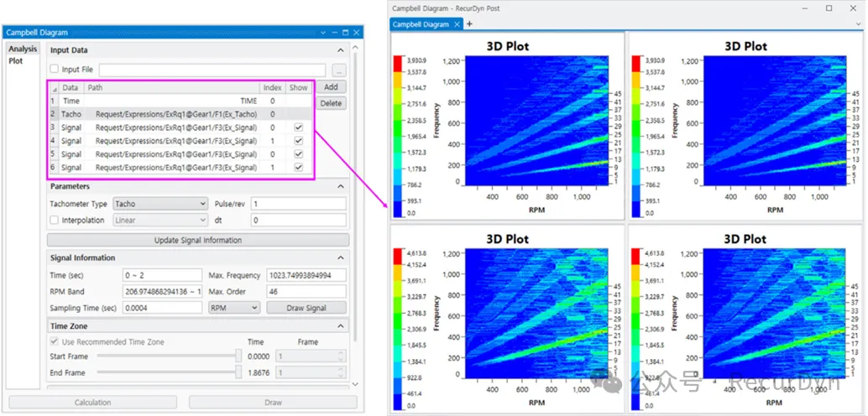This screenshot has height=416, width=868.
Task: Collapse the Input Data section
Action: [x=342, y=50]
